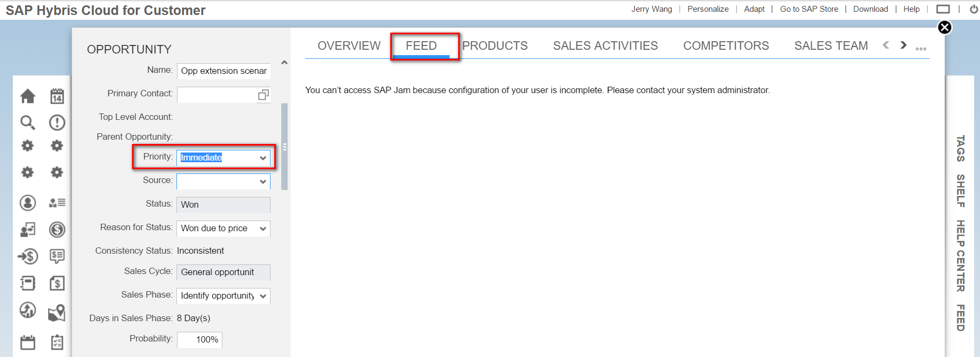Screen dimensions: 980x357
Task: Open the Personalize menu link
Action: (x=708, y=9)
